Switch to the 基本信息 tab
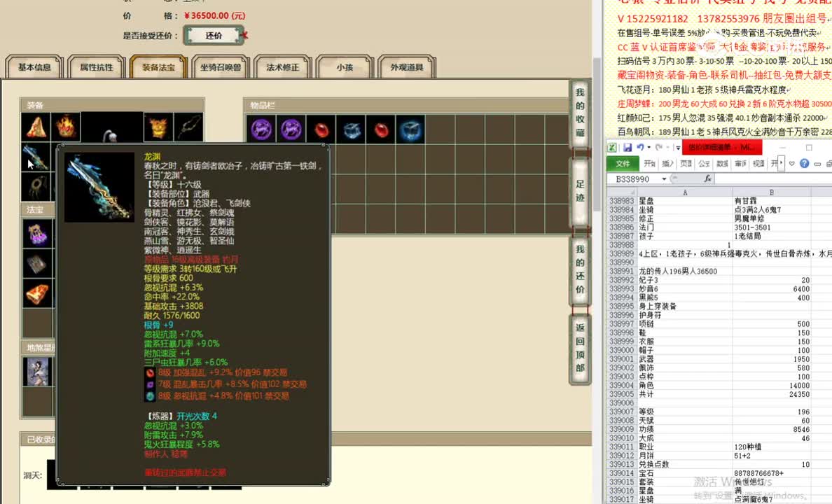 coord(34,67)
